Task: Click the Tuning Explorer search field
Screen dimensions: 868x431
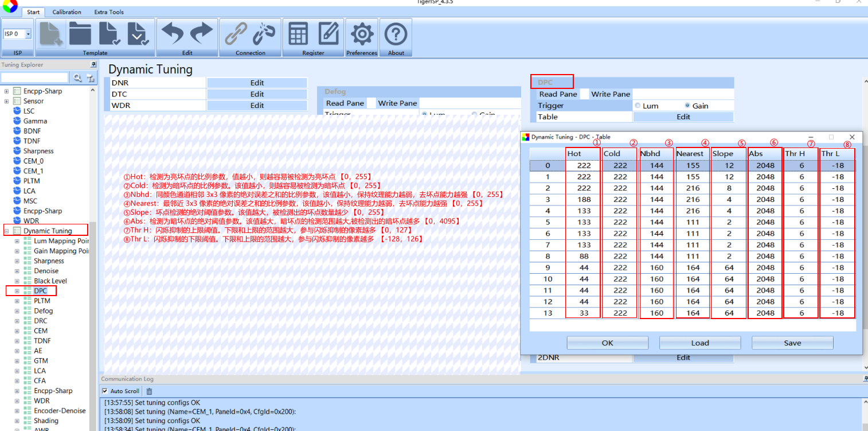Action: 35,77
